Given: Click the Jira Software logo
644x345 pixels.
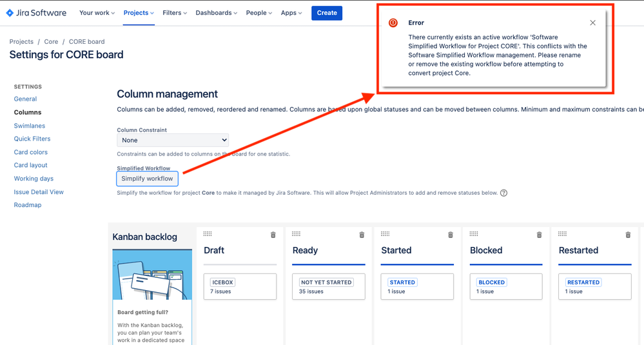Looking at the screenshot, I should point(36,13).
